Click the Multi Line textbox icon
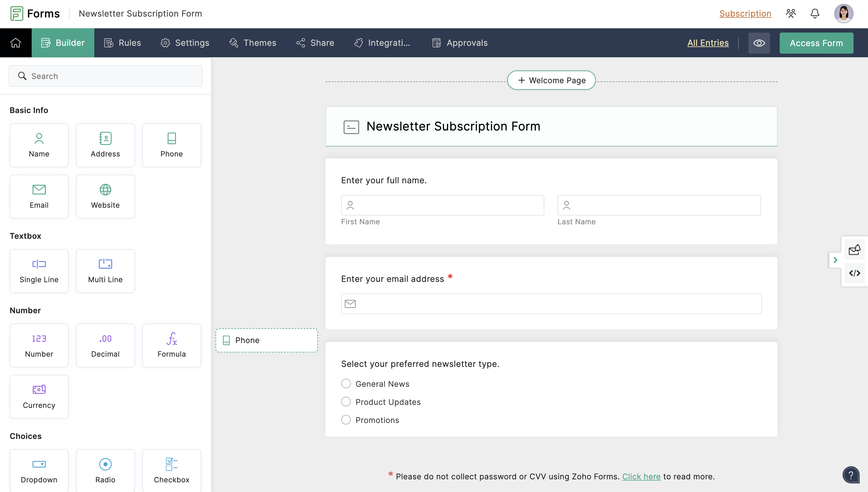Screen dimensions: 868x492 105,264
